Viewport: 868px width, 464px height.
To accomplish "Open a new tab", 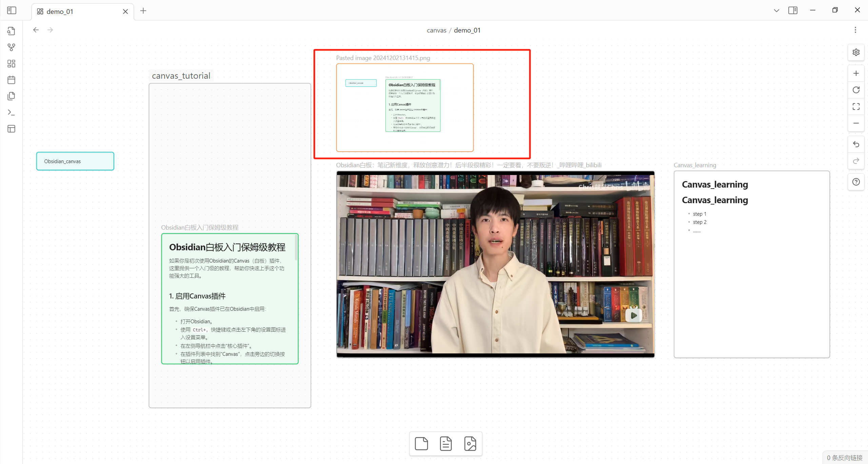I will point(143,11).
